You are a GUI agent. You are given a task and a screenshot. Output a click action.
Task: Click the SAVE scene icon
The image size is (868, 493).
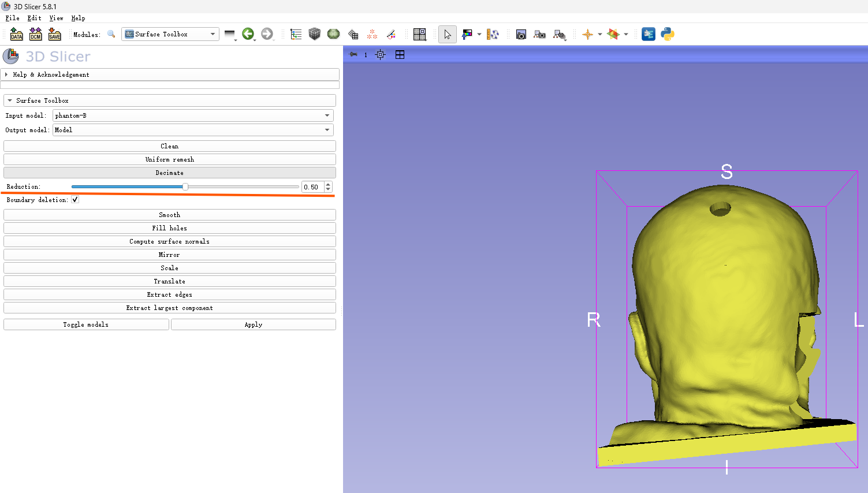coord(54,34)
